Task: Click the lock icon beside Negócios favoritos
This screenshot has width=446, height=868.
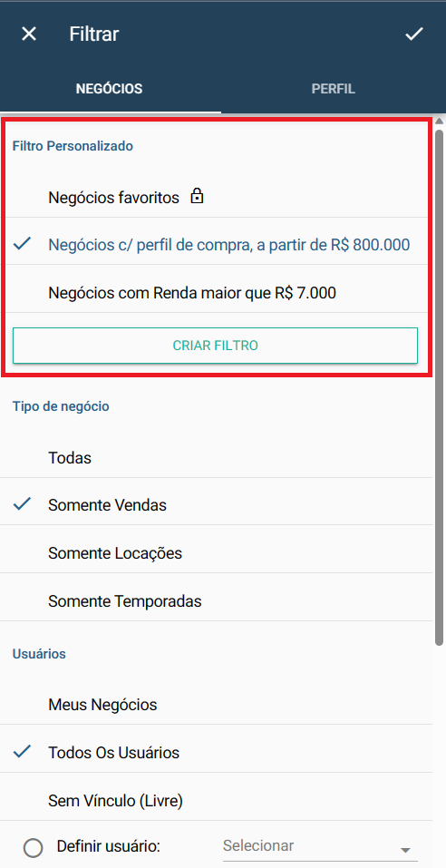Action: pos(197,197)
